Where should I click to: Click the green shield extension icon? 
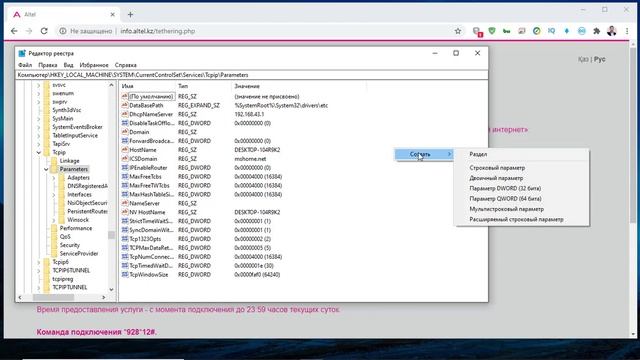click(x=492, y=31)
